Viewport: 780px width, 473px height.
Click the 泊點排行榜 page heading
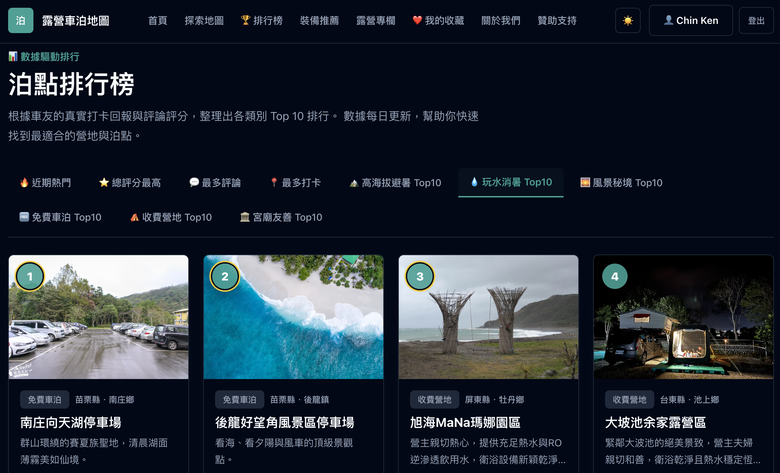pyautogui.click(x=72, y=84)
